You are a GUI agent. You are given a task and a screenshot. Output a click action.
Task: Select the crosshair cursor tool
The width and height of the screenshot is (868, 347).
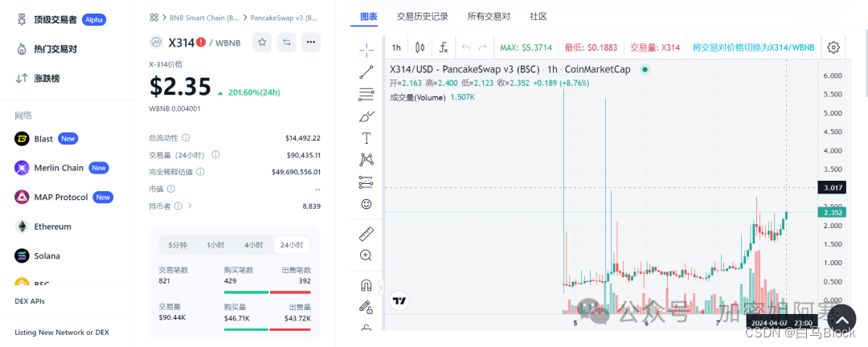pos(366,51)
